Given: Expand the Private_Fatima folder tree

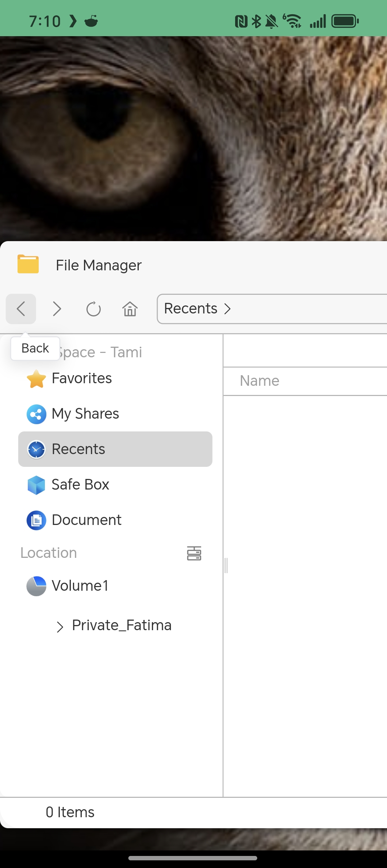Looking at the screenshot, I should click(60, 627).
